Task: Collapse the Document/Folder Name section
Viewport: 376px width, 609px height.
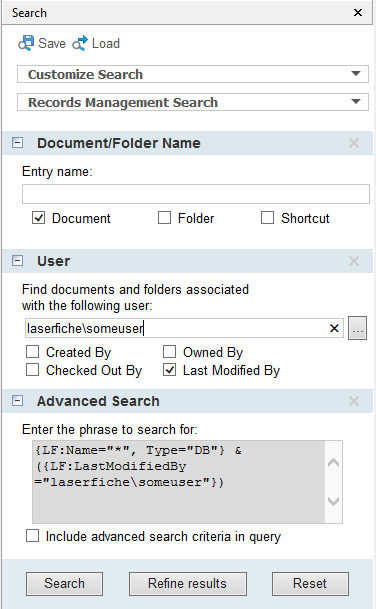Action: (17, 143)
